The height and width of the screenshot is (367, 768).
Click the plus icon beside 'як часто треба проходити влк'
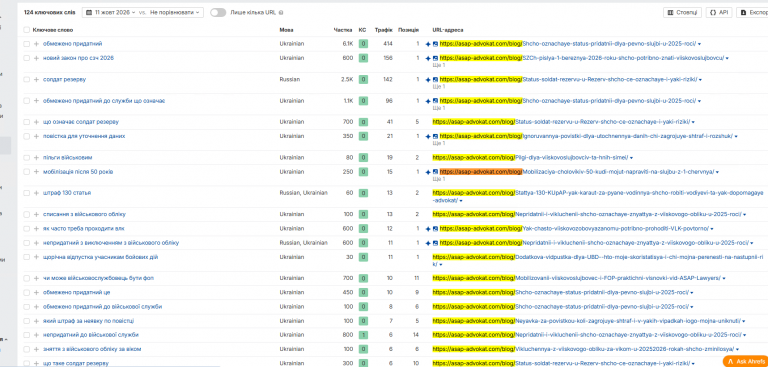pos(36,228)
